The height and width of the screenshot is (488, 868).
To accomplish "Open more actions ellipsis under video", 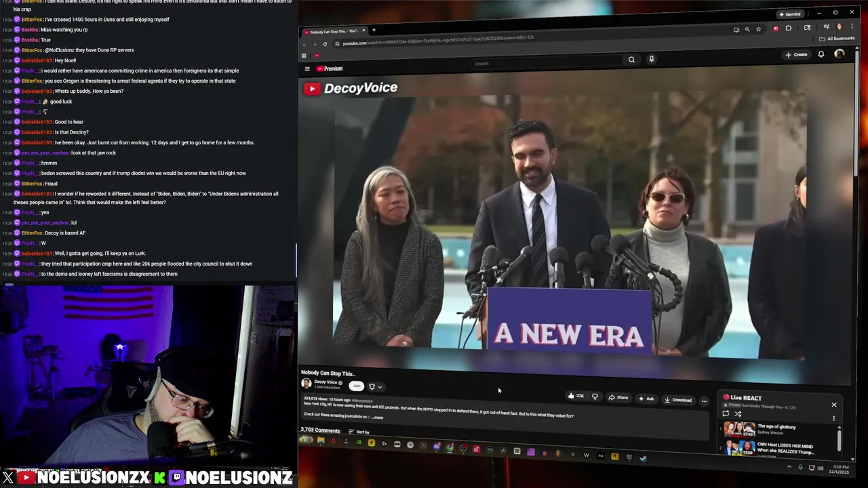I will (704, 401).
